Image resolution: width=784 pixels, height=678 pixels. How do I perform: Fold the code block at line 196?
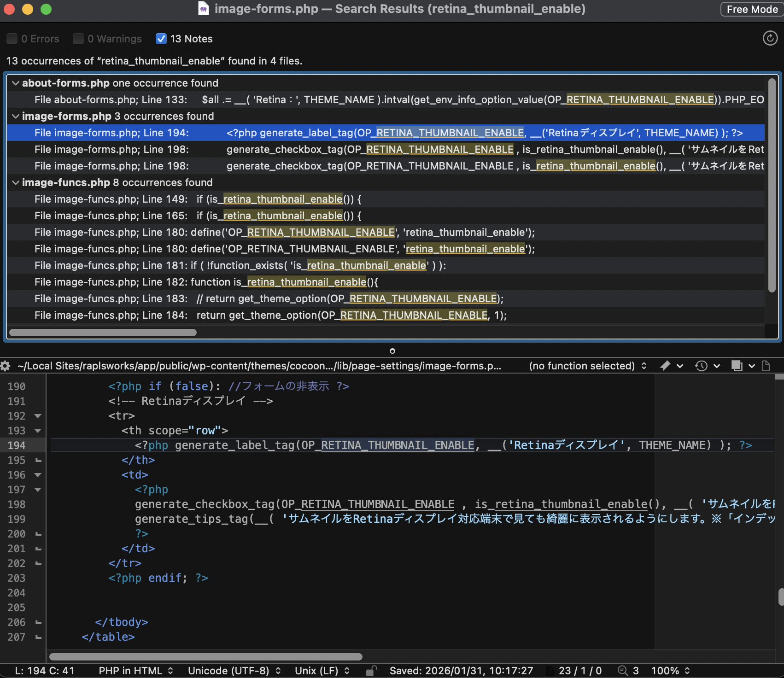click(38, 475)
